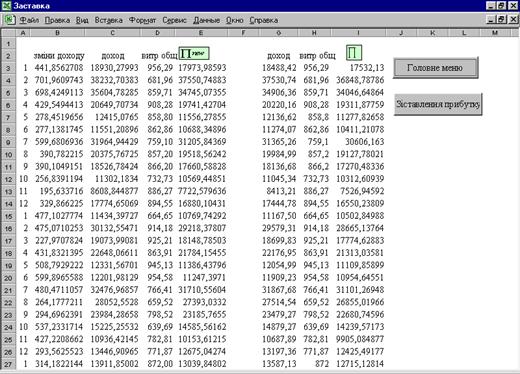Select cell with value 18930,27993

pos(114,68)
